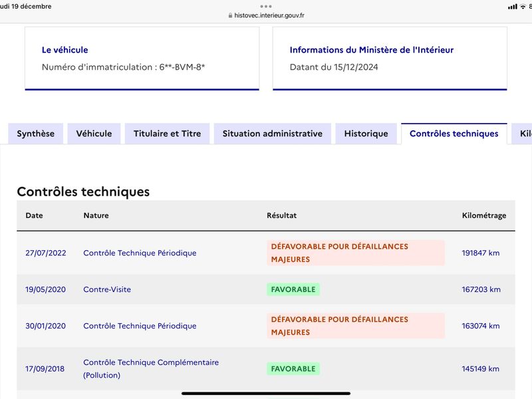This screenshot has width=532, height=399.
Task: Open the Titulaire et Titre tab
Action: click(168, 134)
